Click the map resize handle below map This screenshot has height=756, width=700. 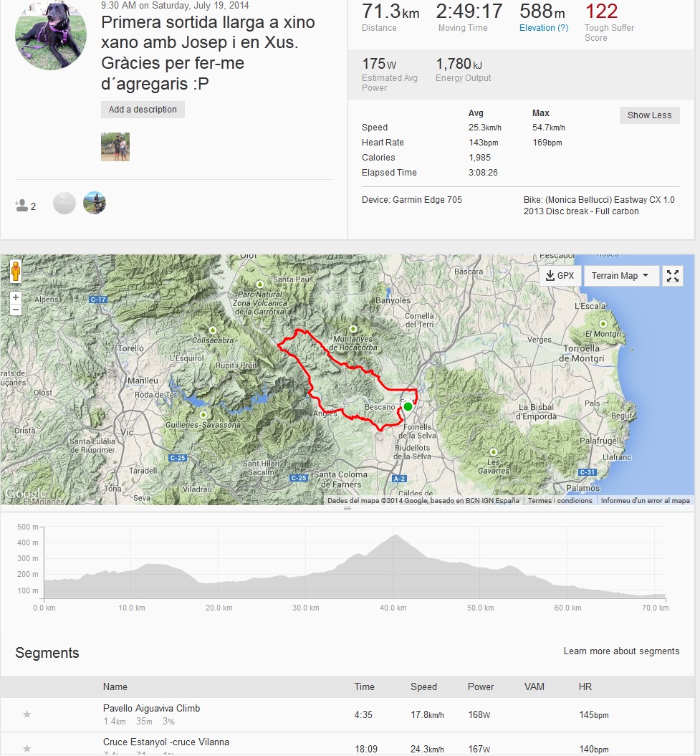[x=347, y=509]
